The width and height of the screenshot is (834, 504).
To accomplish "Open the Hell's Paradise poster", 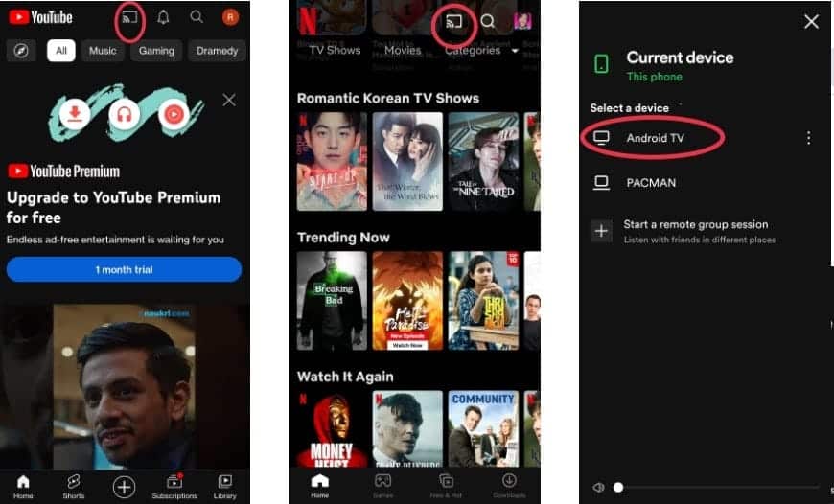I will [x=407, y=300].
